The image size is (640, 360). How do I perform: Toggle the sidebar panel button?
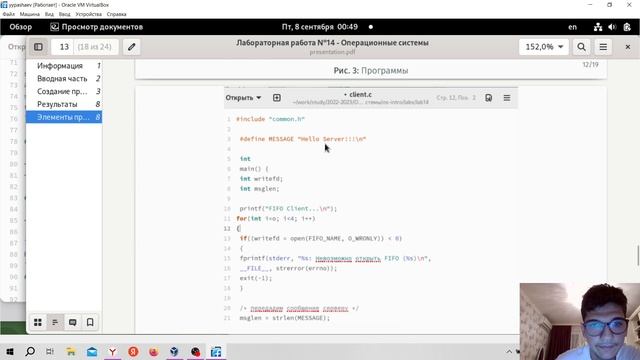[x=38, y=47]
